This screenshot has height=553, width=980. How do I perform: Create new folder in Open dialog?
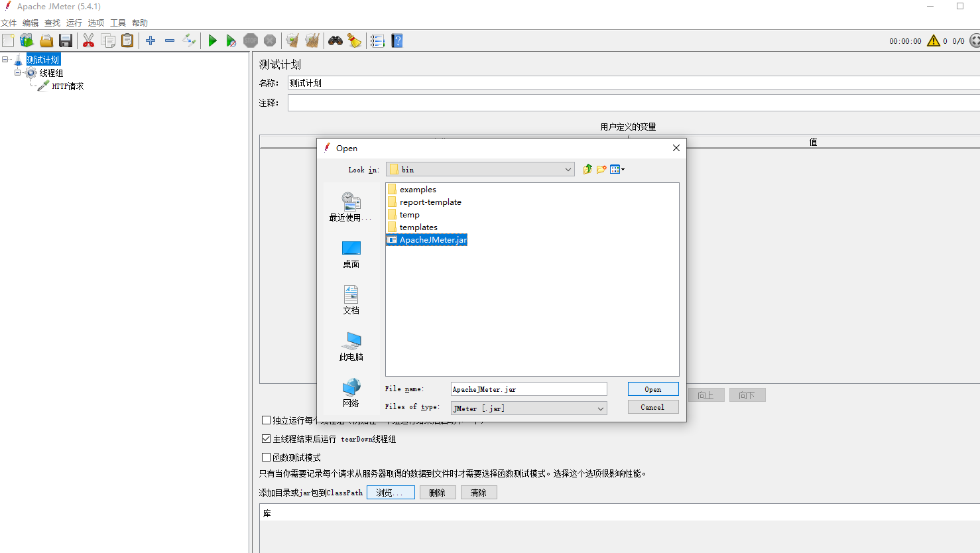pos(601,170)
